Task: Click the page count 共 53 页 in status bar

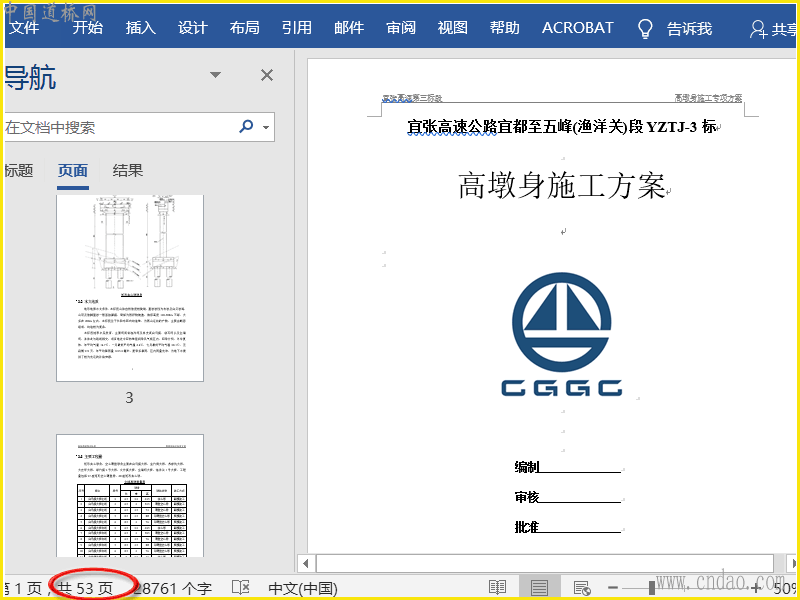Action: tap(86, 588)
